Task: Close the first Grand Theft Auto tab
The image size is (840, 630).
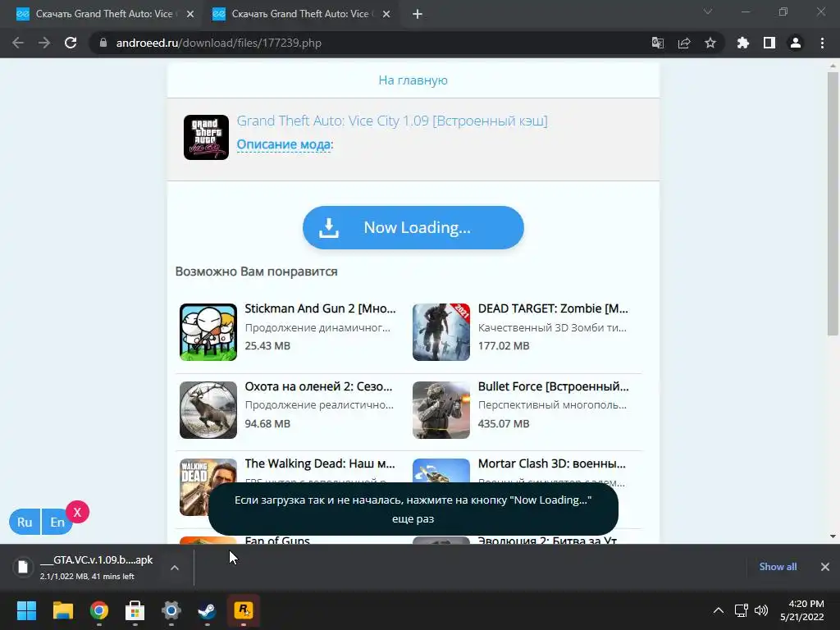Action: pyautogui.click(x=190, y=15)
